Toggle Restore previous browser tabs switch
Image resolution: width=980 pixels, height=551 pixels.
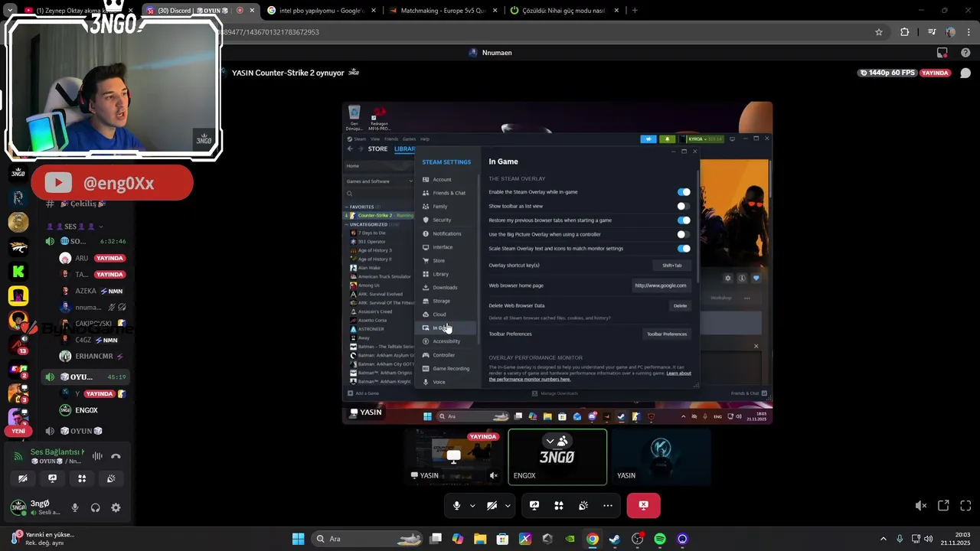point(683,220)
